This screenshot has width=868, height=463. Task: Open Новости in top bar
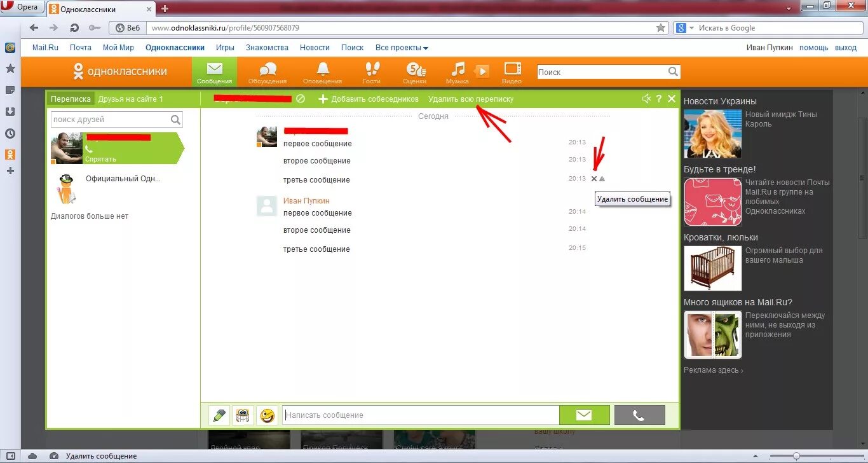315,48
